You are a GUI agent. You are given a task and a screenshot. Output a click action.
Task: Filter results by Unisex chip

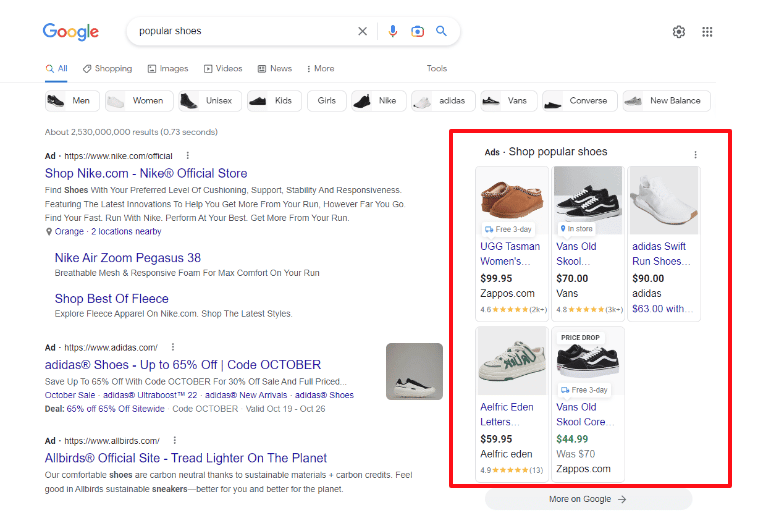click(210, 101)
